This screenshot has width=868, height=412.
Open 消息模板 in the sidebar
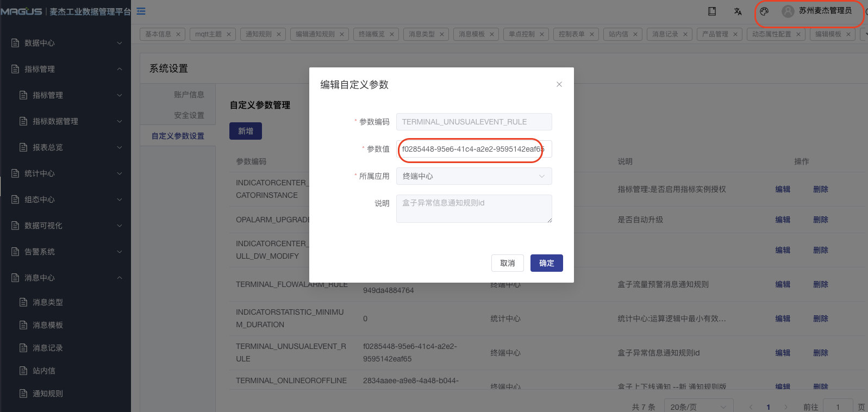pos(48,325)
